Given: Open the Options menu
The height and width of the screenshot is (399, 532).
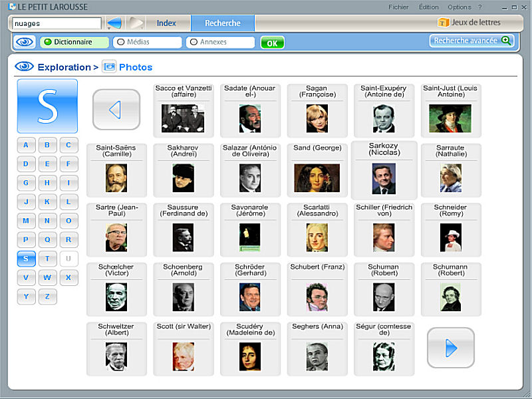Looking at the screenshot, I should click(459, 7).
